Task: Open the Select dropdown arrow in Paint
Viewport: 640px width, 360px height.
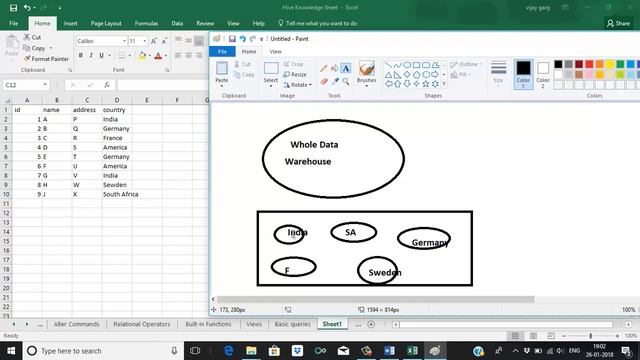Action: pos(271,86)
